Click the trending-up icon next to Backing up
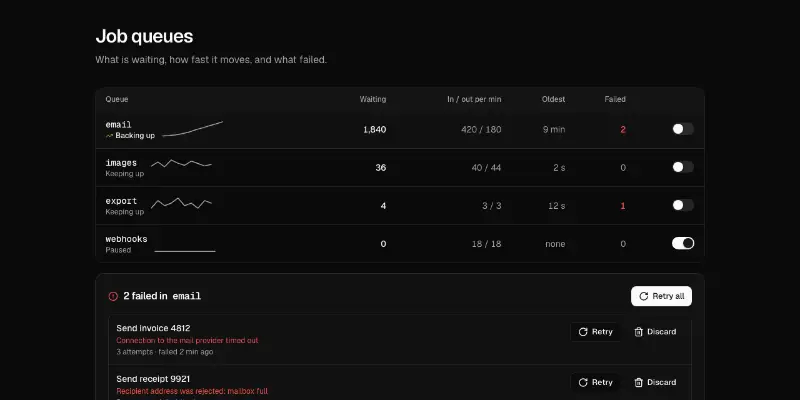Screen dimensions: 800x400 pos(109,136)
